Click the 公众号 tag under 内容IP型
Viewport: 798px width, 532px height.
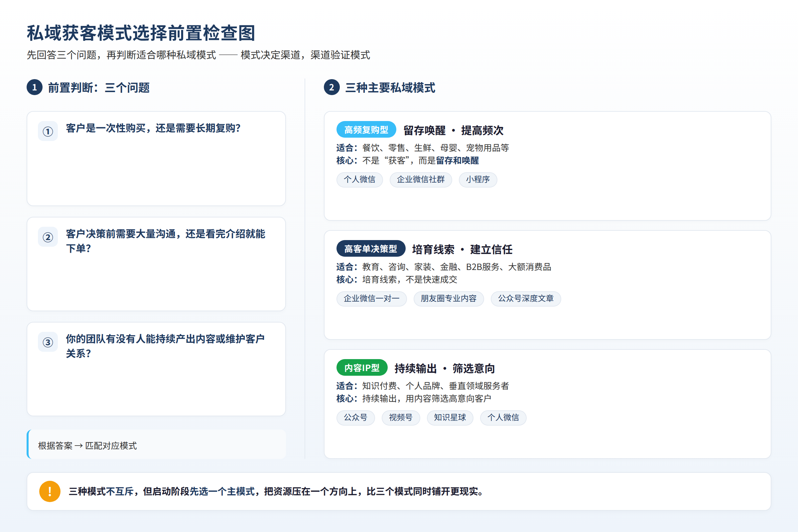[355, 418]
